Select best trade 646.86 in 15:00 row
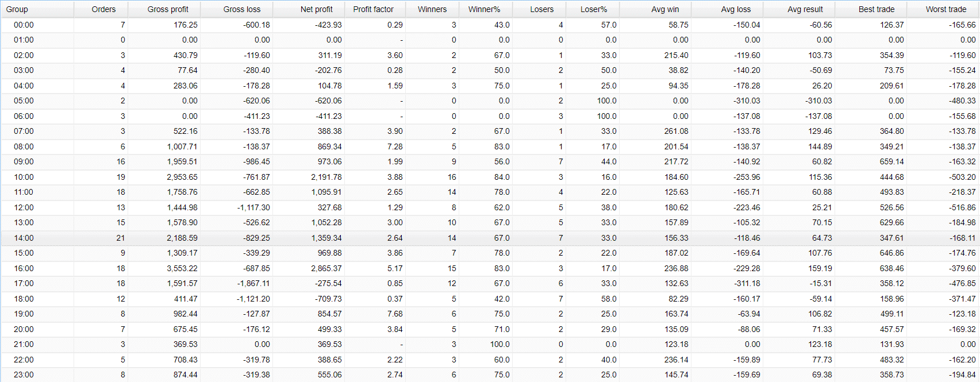This screenshot has height=382, width=980. (x=891, y=253)
